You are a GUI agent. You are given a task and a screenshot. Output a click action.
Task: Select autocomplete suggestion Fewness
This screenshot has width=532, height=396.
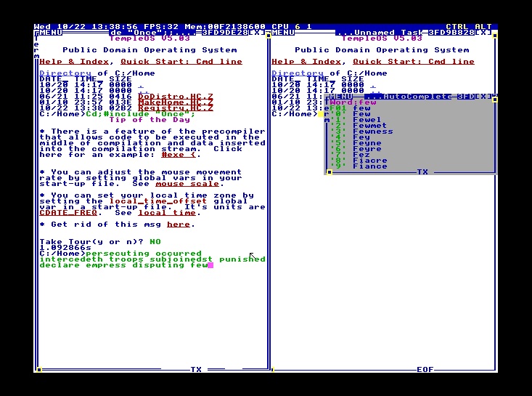pos(361,132)
